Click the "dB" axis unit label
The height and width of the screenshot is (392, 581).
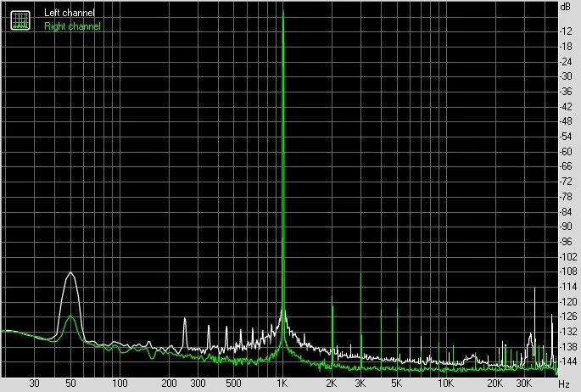(566, 6)
